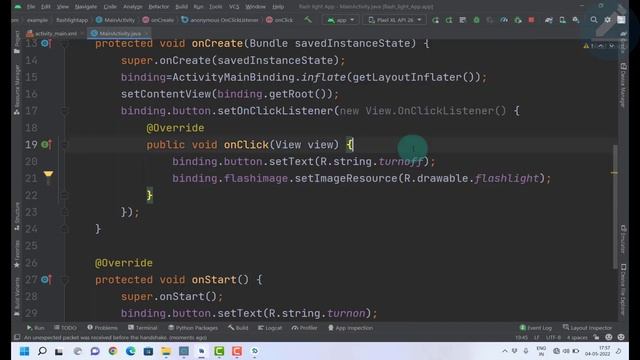This screenshot has height=360, width=640.
Task: Open the Problems tool window
Action: pyautogui.click(x=102, y=328)
